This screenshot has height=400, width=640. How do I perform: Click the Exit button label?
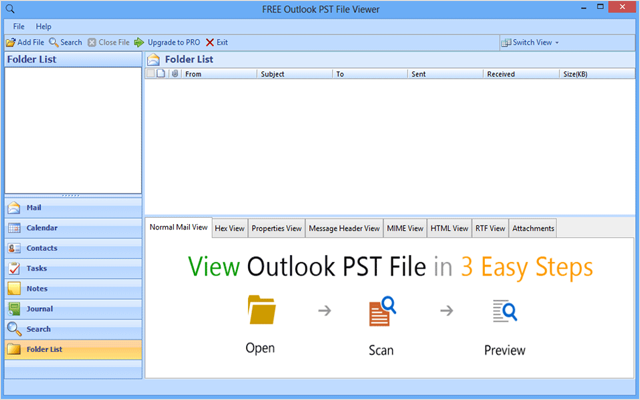(222, 42)
